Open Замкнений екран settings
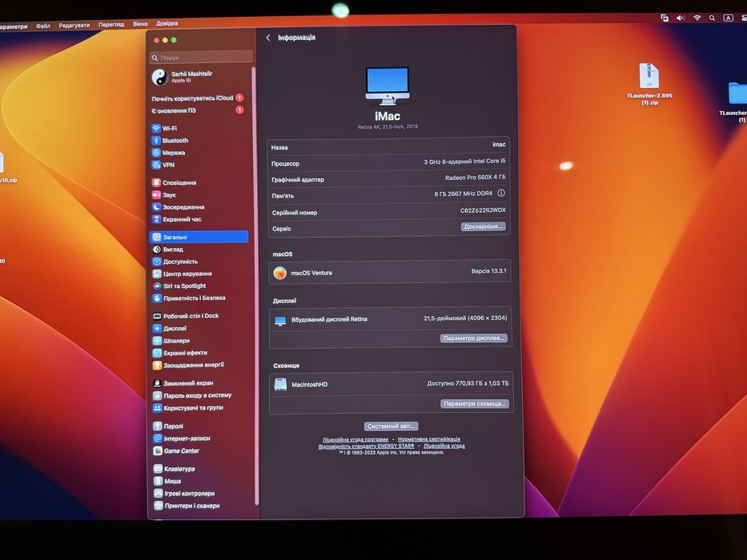The height and width of the screenshot is (560, 747). coord(183,383)
